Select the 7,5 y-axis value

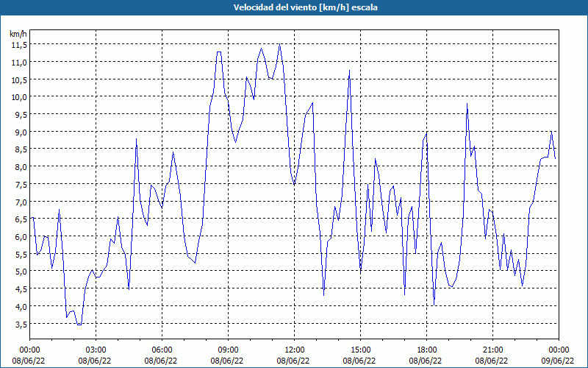(21, 185)
